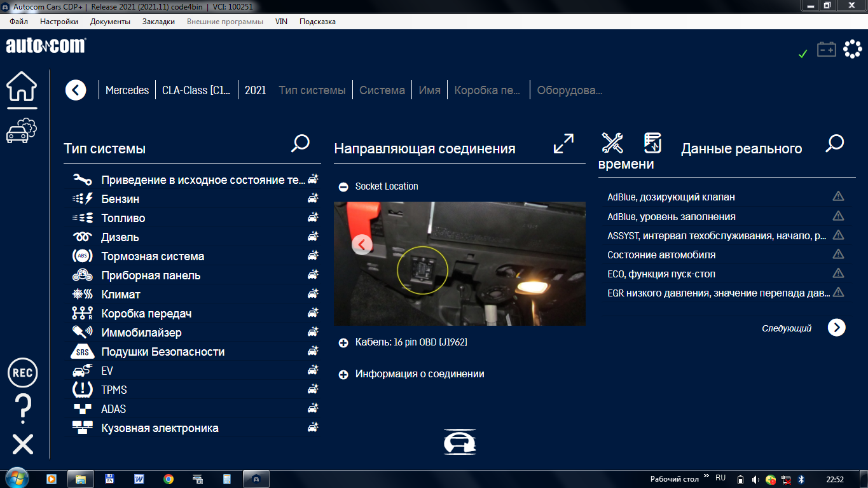
Task: Open the VIN menu
Action: (281, 22)
